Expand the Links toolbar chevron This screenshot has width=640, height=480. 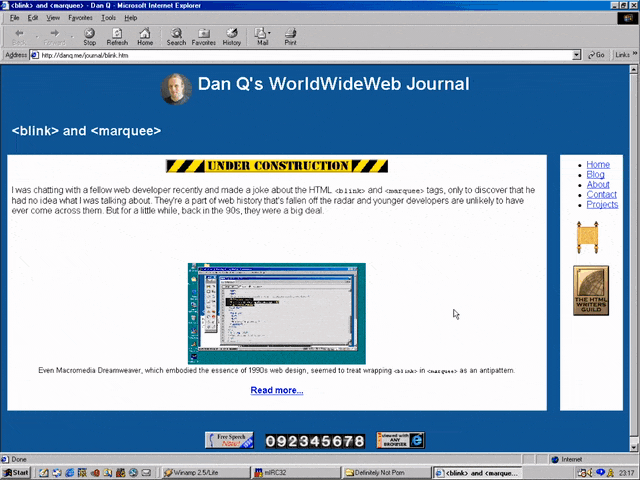[x=632, y=55]
